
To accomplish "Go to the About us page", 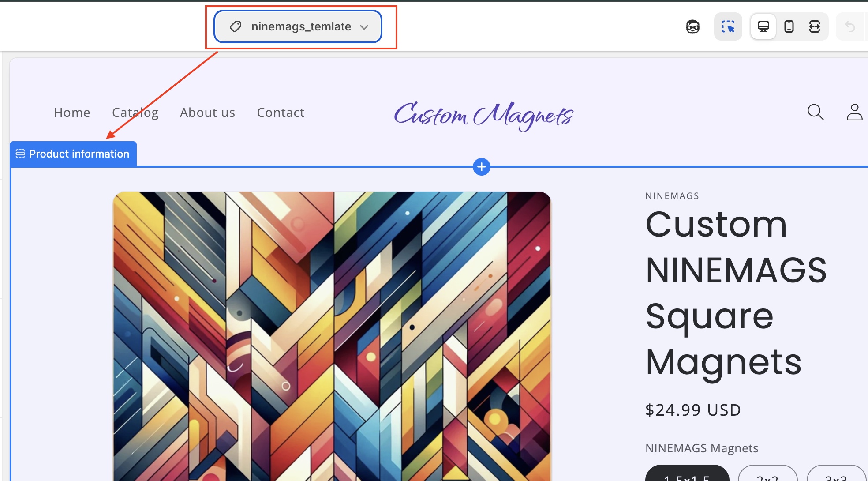I will [x=207, y=113].
